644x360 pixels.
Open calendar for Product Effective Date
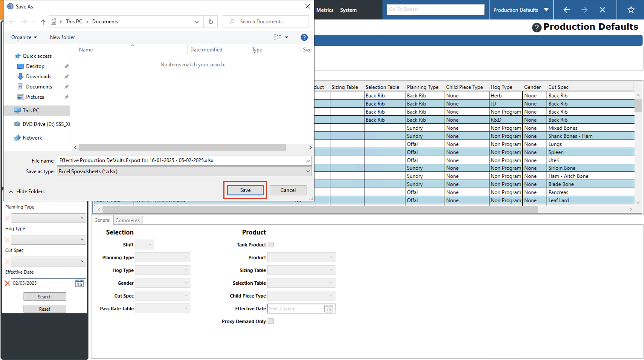(328, 309)
